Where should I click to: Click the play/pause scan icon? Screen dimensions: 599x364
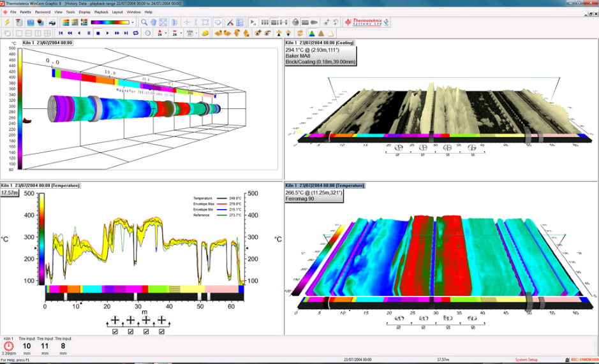tap(253, 22)
